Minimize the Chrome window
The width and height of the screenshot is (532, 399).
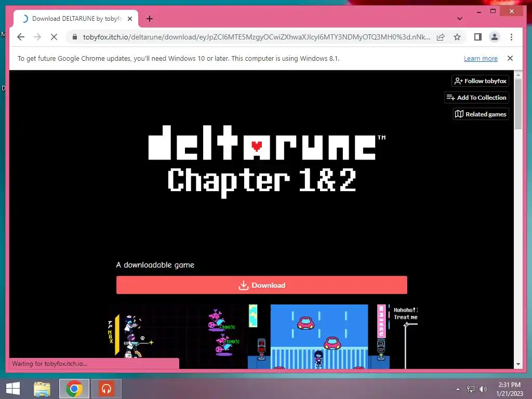click(x=479, y=11)
